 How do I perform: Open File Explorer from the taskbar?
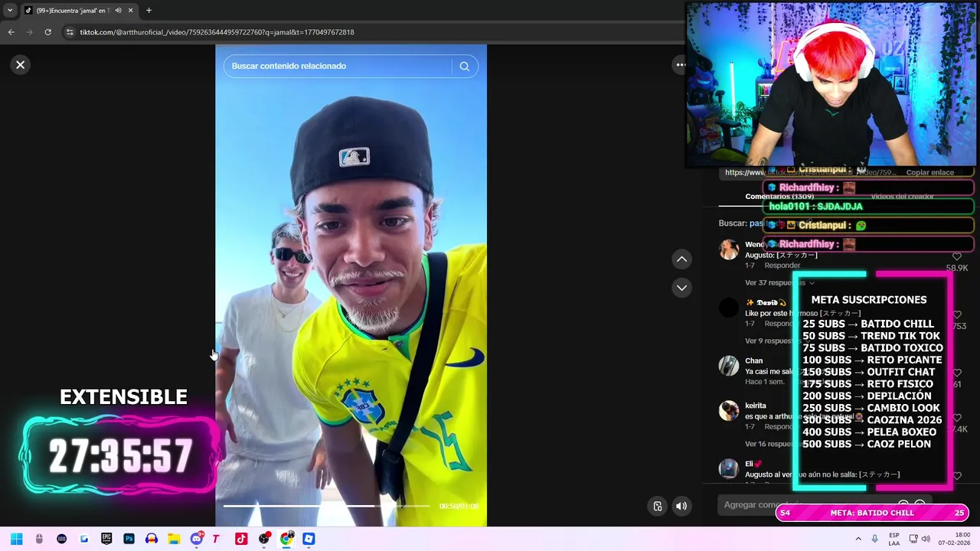pos(174,539)
